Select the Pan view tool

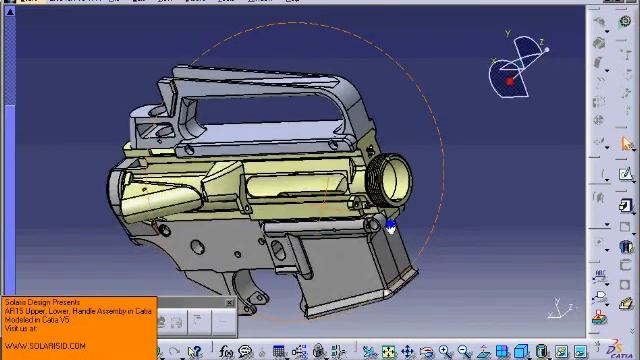coord(407,351)
